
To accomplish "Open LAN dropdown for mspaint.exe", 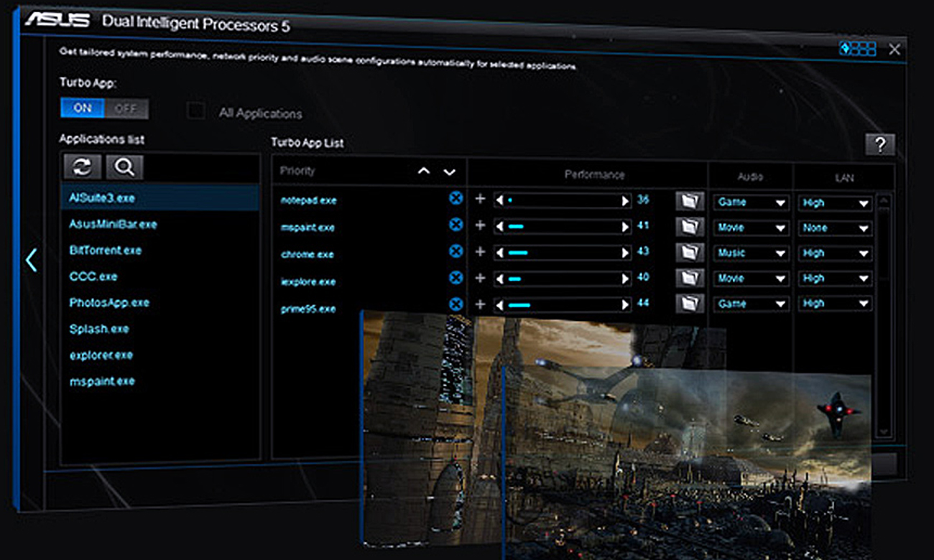I will click(836, 228).
